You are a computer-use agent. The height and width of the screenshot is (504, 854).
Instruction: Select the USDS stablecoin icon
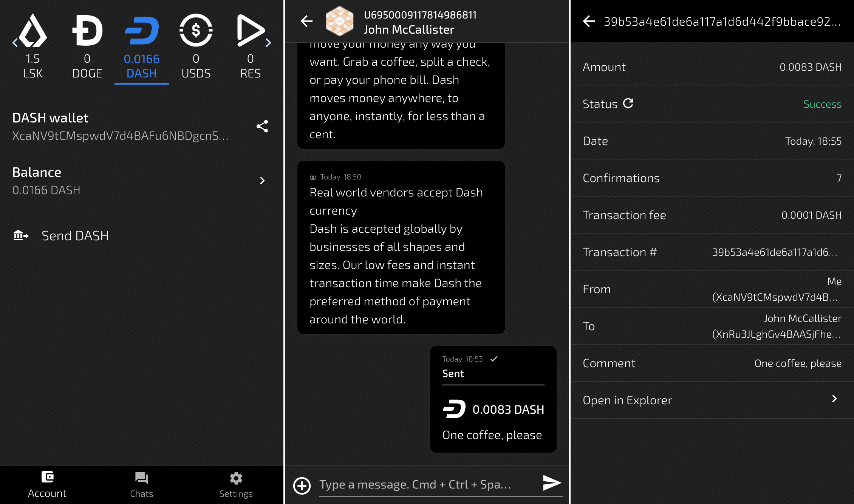(196, 30)
